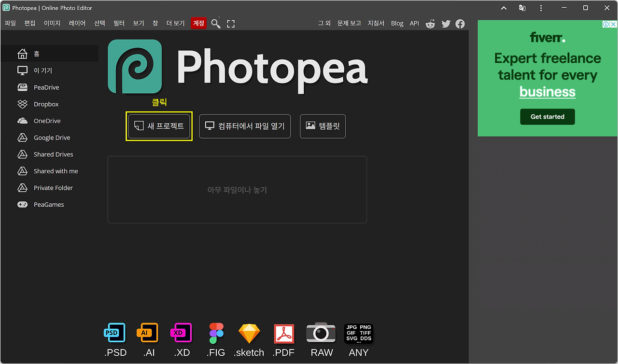Open the 파일 menu

tap(10, 23)
